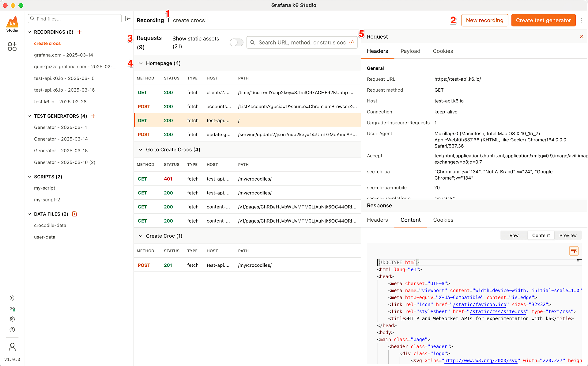The width and height of the screenshot is (588, 366).
Task: Click Create test generator
Action: [543, 20]
